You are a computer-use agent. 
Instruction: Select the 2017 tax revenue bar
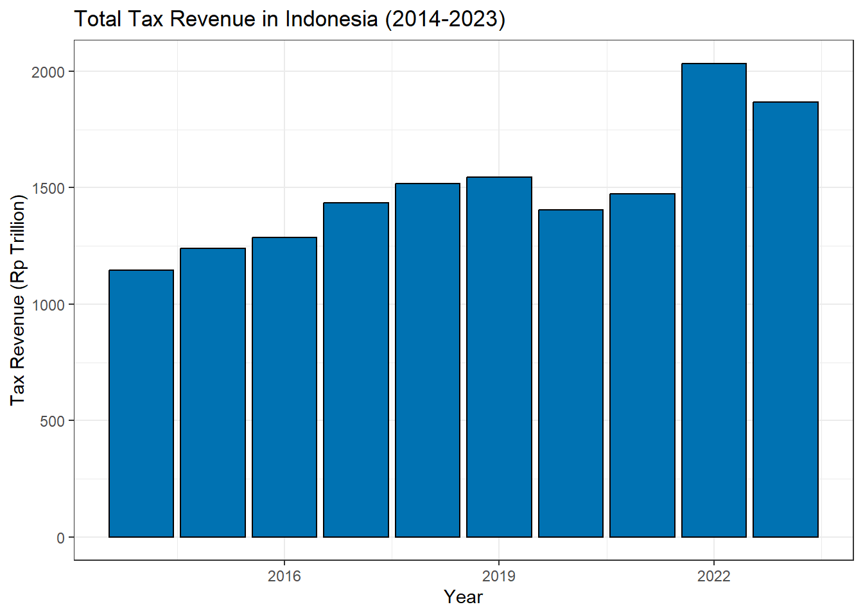[356, 370]
